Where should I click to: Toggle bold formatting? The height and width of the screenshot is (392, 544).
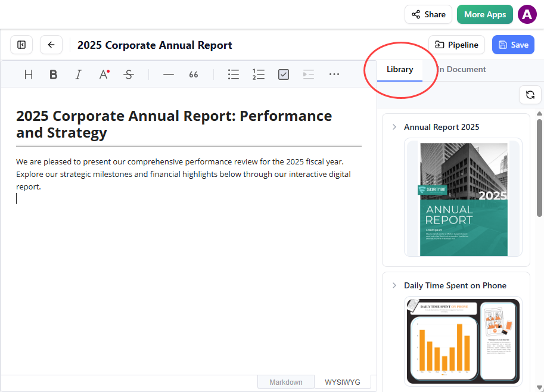point(54,74)
